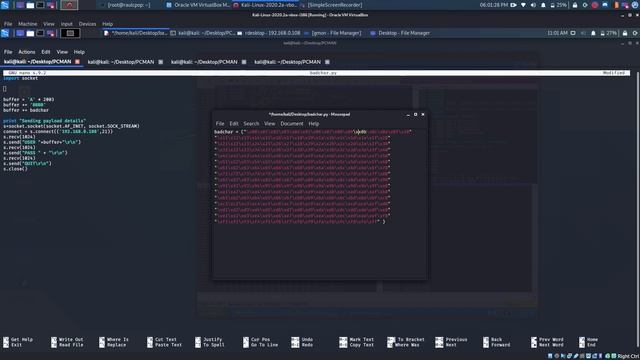Click guest panel display icon beside clock
Image resolution: width=640 pixels, height=360 pixels.
pos(573,33)
